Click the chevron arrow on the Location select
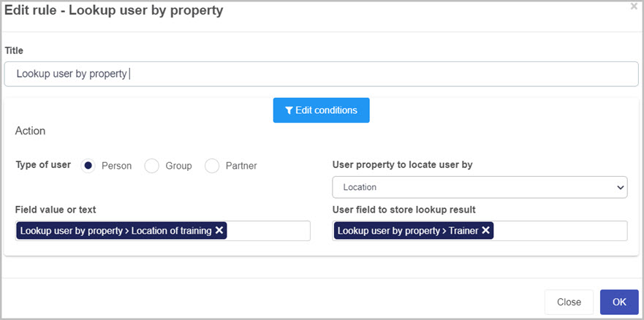The height and width of the screenshot is (320, 644). [620, 188]
